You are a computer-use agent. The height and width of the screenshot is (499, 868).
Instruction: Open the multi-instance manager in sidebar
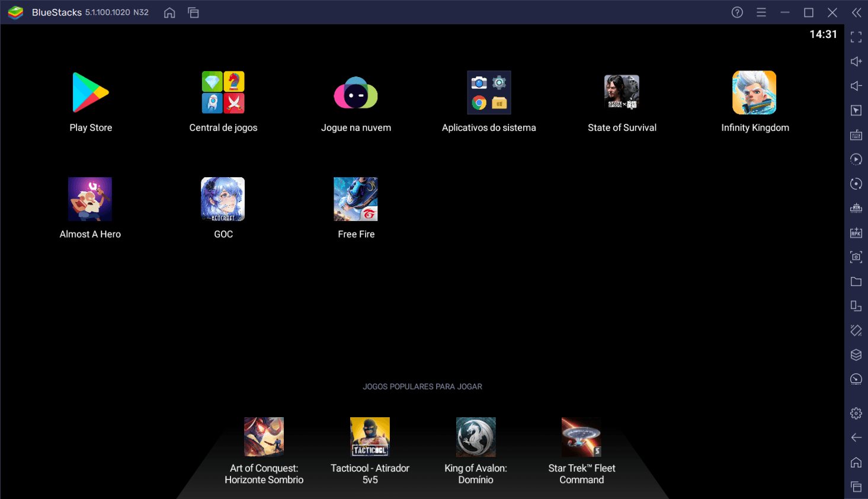[x=856, y=208]
